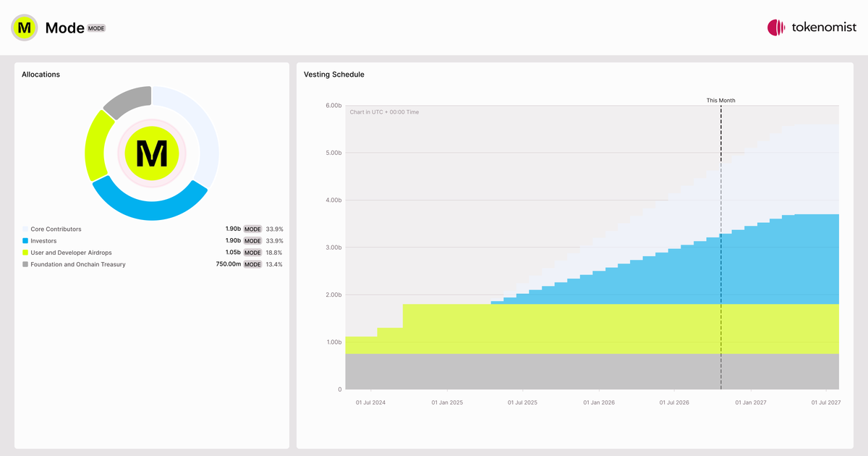This screenshot has width=868, height=456.
Task: Open the tokenomist brand link
Action: [812, 28]
